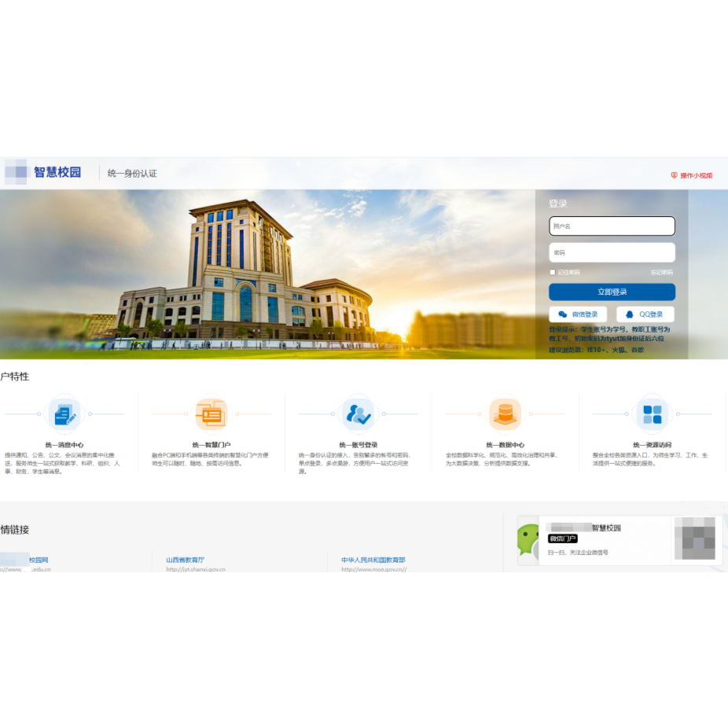Open the 统一资源访问 grid icon
The height and width of the screenshot is (728, 728).
coord(652,414)
